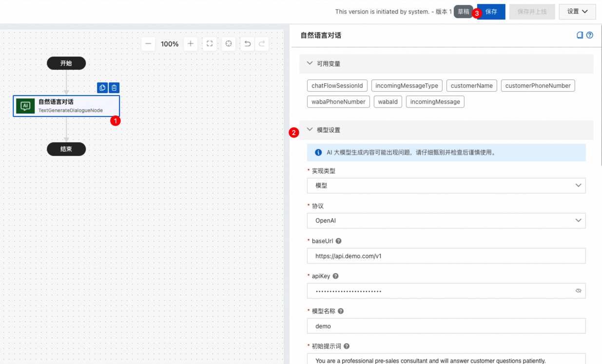Insert the customerName variable
The image size is (602, 364).
472,86
